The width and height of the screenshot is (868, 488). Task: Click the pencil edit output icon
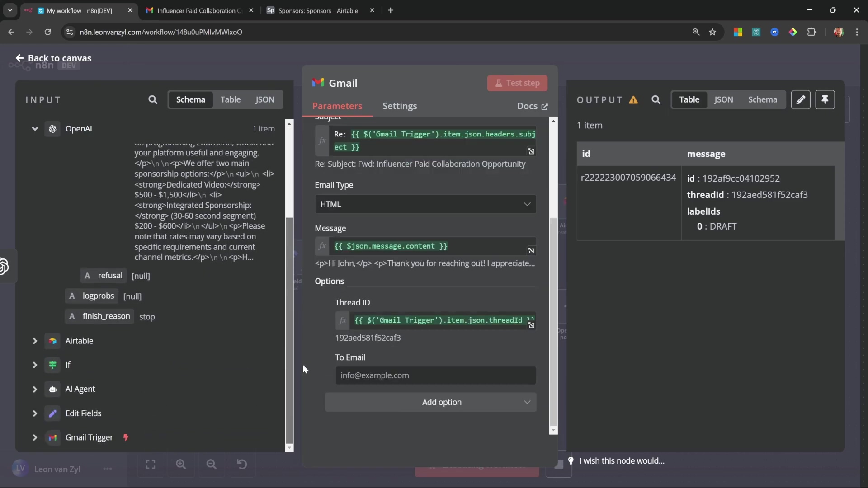[x=801, y=100]
